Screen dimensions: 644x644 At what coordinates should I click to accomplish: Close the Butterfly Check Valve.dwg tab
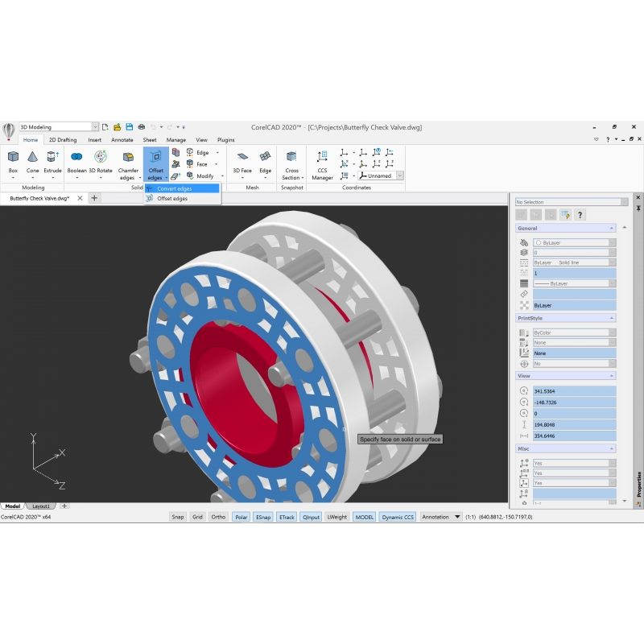[x=80, y=198]
